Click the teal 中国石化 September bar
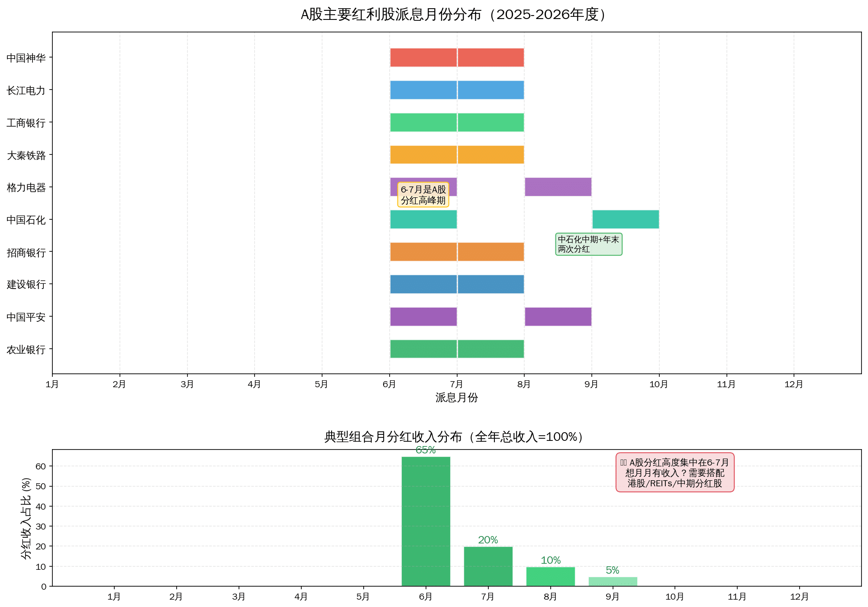868x607 pixels. (626, 219)
